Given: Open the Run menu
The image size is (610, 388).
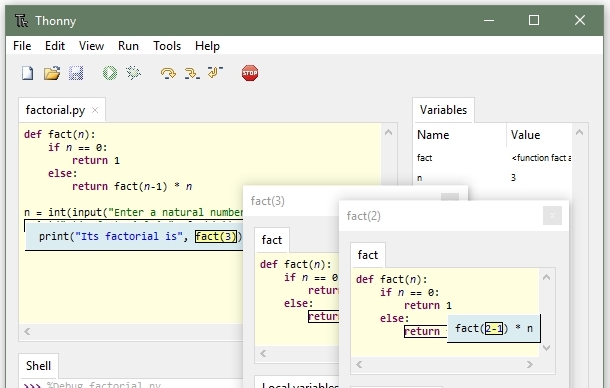Looking at the screenshot, I should [x=128, y=46].
